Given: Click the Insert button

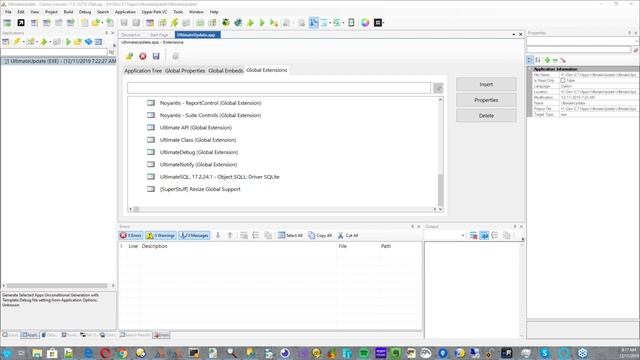Looking at the screenshot, I should click(x=486, y=84).
